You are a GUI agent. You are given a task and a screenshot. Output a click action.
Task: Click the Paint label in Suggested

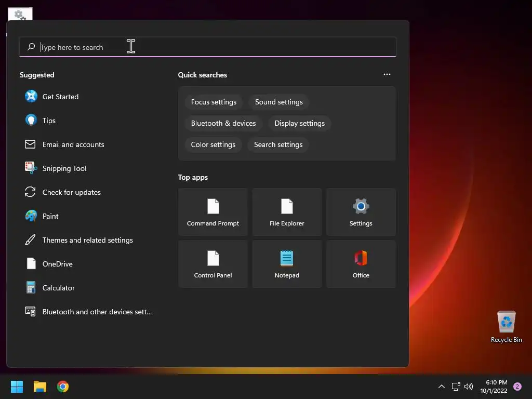[50, 216]
